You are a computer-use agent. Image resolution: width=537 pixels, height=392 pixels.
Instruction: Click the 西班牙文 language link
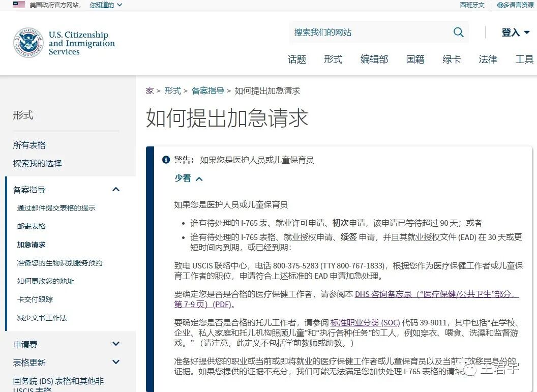(x=472, y=5)
